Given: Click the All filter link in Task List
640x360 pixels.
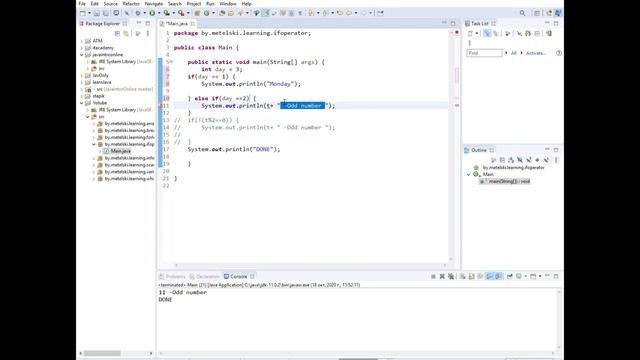Looking at the screenshot, I should coord(513,53).
